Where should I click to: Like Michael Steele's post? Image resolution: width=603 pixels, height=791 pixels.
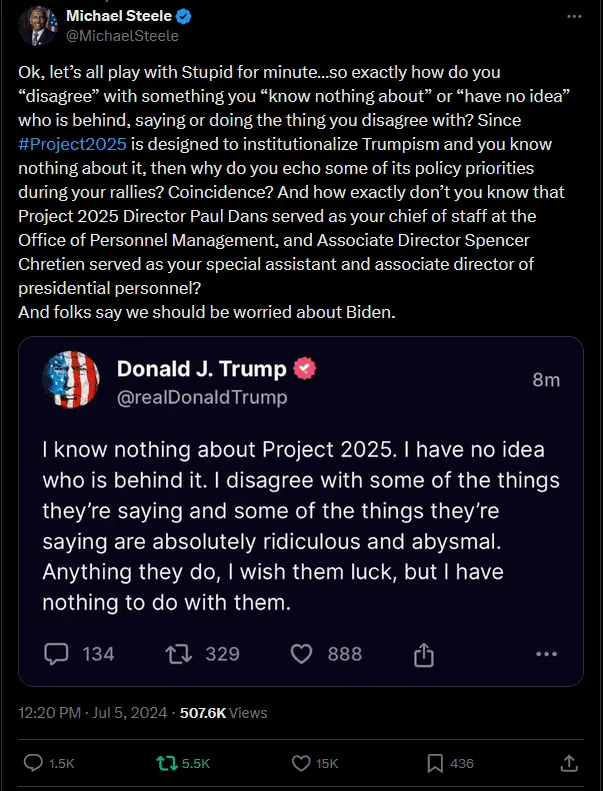point(302,763)
